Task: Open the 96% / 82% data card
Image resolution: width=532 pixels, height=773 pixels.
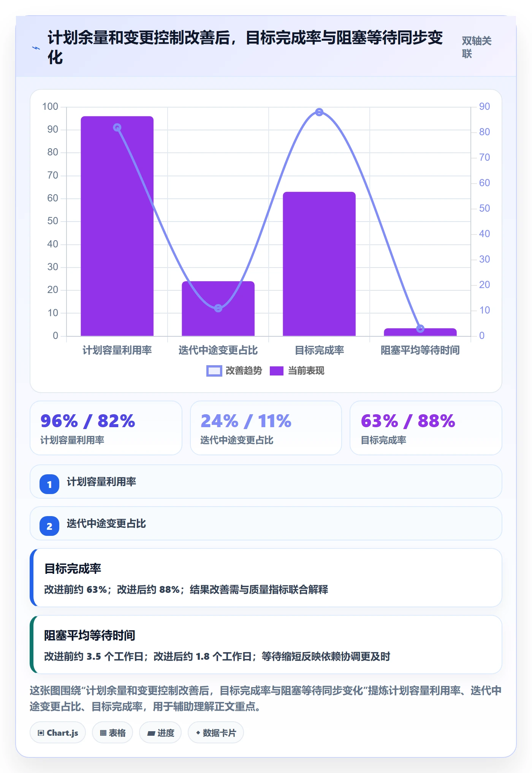Action: click(x=106, y=428)
